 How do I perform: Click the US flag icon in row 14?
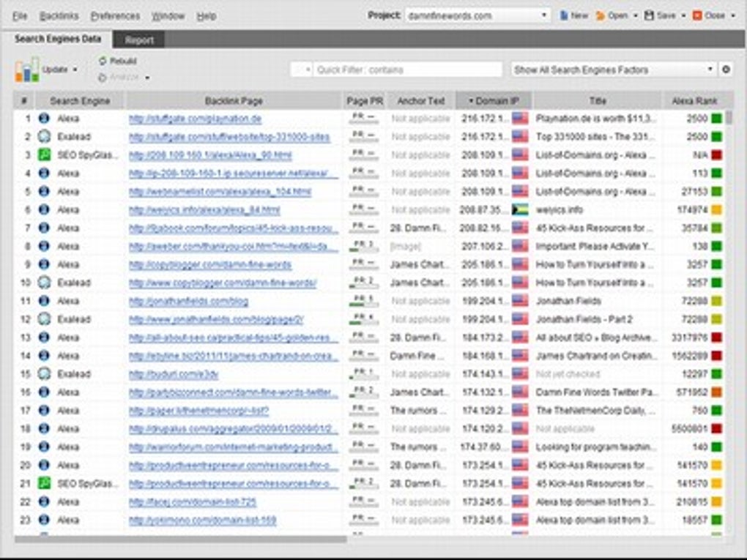pos(520,356)
